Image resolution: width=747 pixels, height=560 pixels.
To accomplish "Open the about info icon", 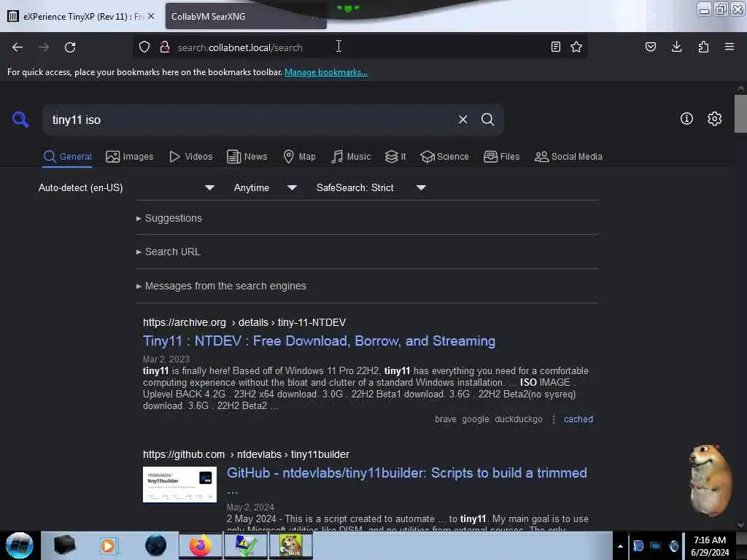I will 686,119.
